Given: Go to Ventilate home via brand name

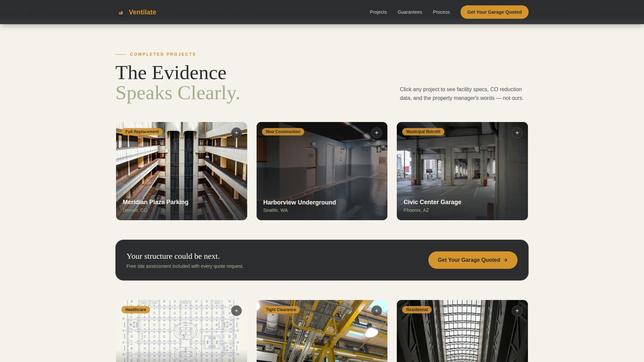Looking at the screenshot, I should coord(143,12).
